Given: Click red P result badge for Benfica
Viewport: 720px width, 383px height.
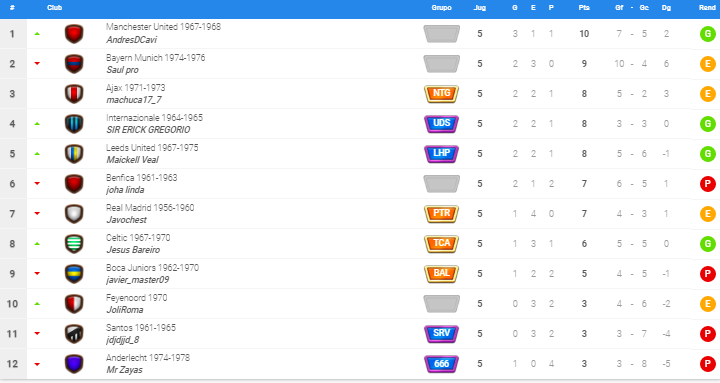Looking at the screenshot, I should click(x=708, y=184).
